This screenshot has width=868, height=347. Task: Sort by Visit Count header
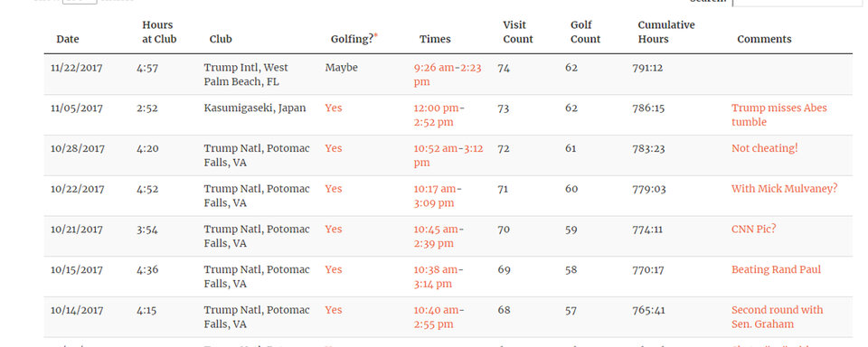point(517,33)
